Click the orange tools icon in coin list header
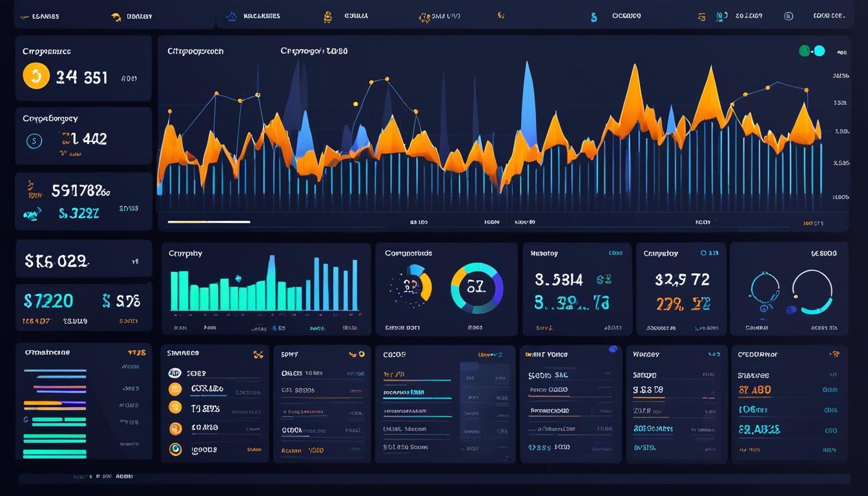 click(x=258, y=354)
